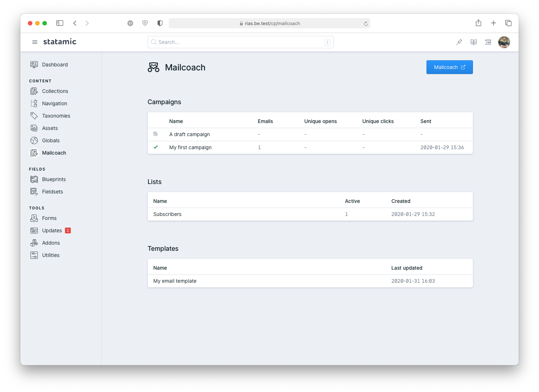Open a new Safari tab

click(x=493, y=23)
